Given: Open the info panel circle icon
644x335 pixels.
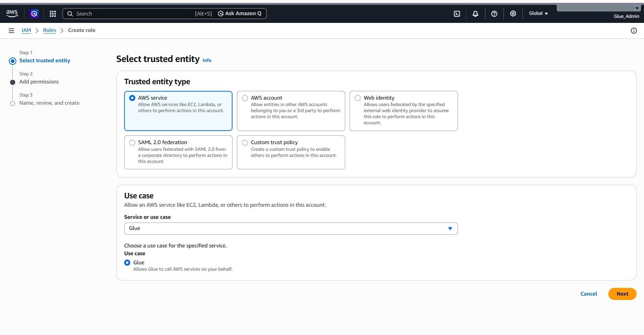Looking at the screenshot, I should click(634, 31).
